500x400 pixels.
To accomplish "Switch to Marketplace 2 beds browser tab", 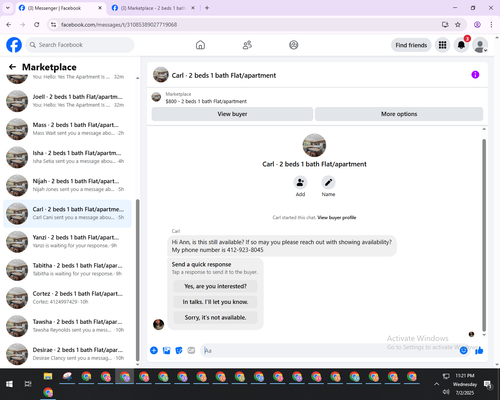I will point(153,8).
